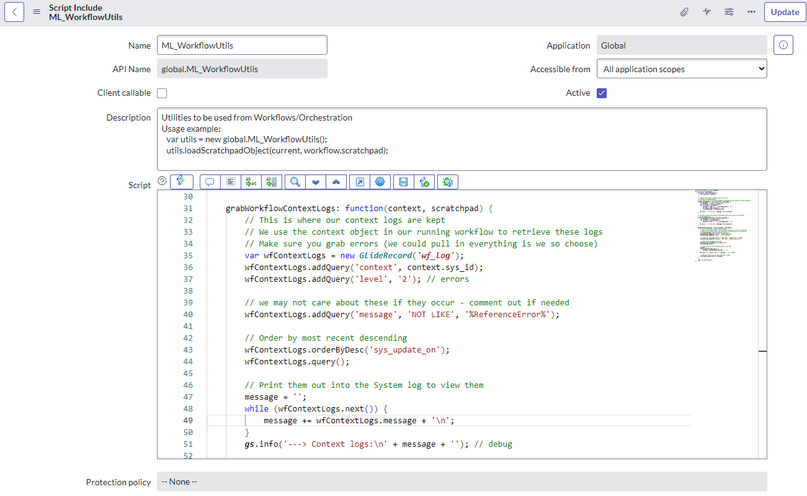
Task: Click the API Name field
Action: pos(242,69)
